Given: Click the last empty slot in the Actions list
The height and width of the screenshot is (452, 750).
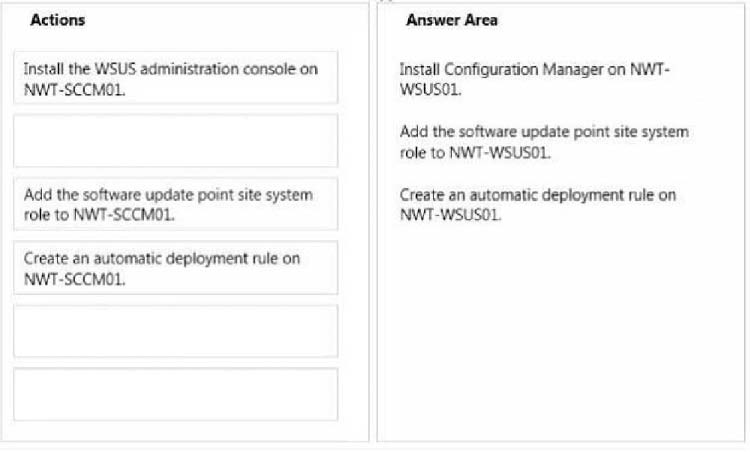Looking at the screenshot, I should point(176,394).
